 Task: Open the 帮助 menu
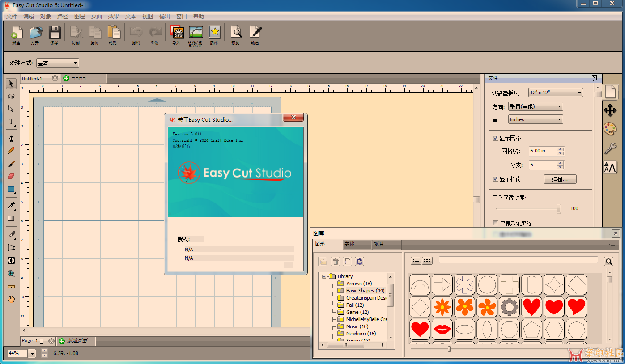[199, 17]
